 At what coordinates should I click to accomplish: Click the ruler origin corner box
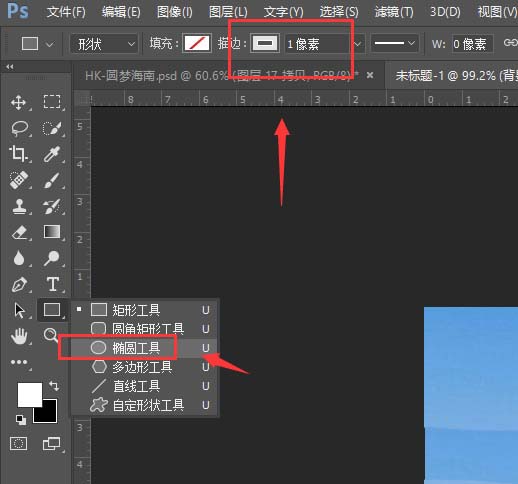click(x=82, y=99)
